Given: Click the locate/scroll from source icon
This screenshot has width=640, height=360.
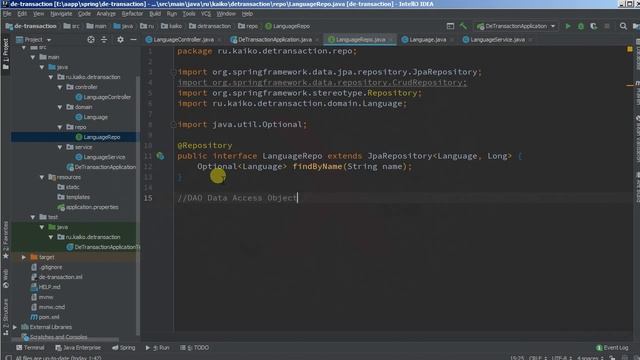Looking at the screenshot, I should click(x=91, y=40).
